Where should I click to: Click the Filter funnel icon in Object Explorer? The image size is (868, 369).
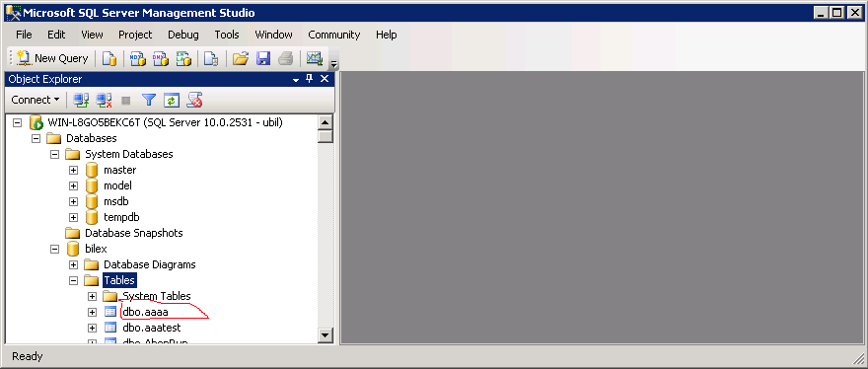point(149,100)
